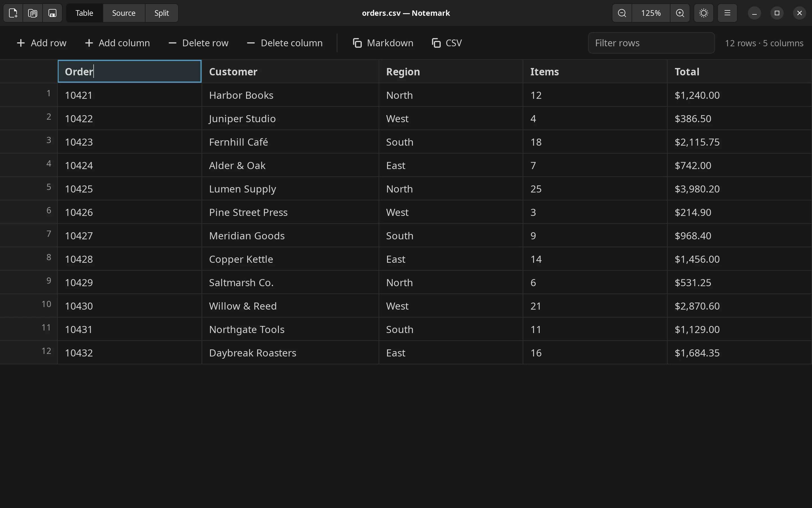
Task: Select the Copper Kettle cell
Action: [x=290, y=259]
